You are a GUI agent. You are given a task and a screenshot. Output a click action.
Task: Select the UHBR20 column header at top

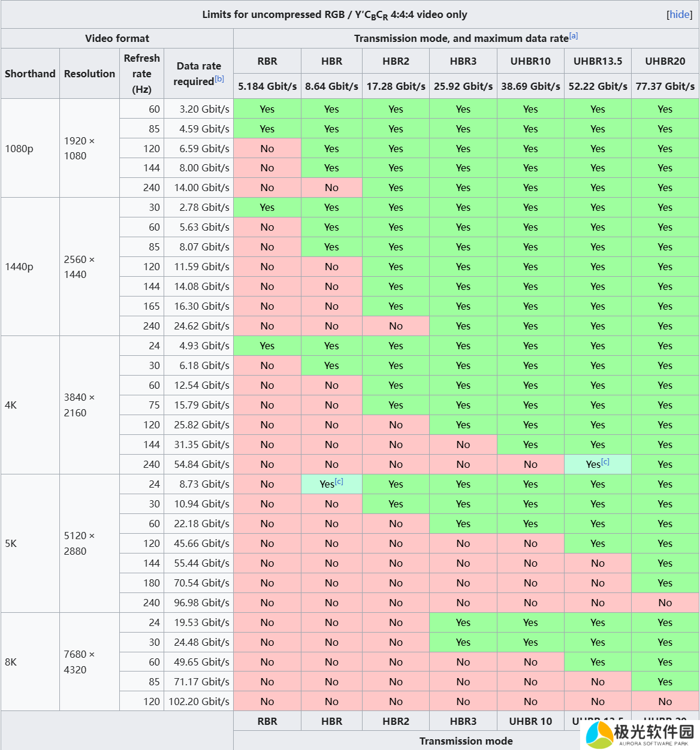tap(665, 61)
